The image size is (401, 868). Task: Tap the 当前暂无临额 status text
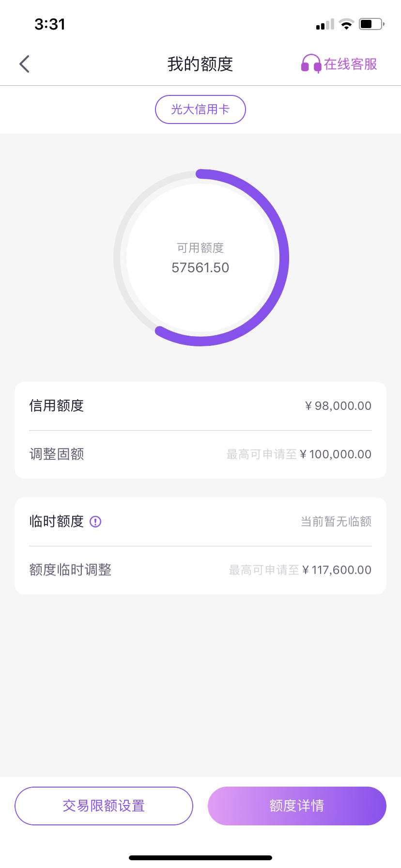(336, 522)
